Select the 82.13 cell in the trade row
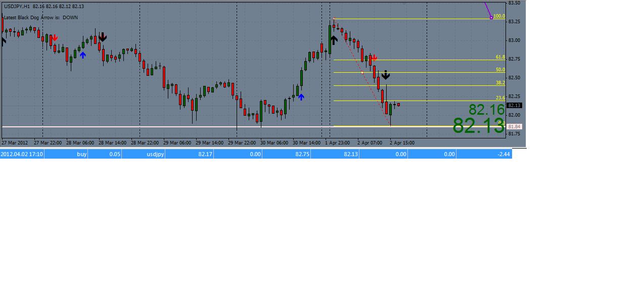Image resolution: width=644 pixels, height=291 pixels. [x=335, y=154]
